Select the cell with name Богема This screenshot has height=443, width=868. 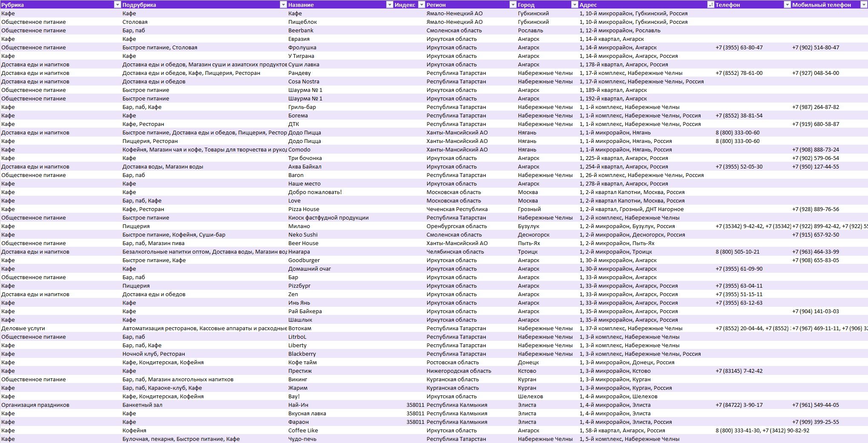340,115
